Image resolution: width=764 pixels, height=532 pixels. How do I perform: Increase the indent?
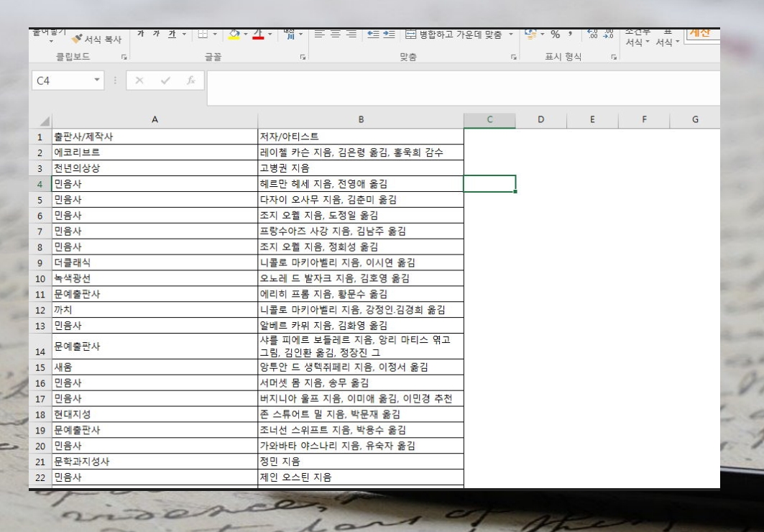click(389, 34)
